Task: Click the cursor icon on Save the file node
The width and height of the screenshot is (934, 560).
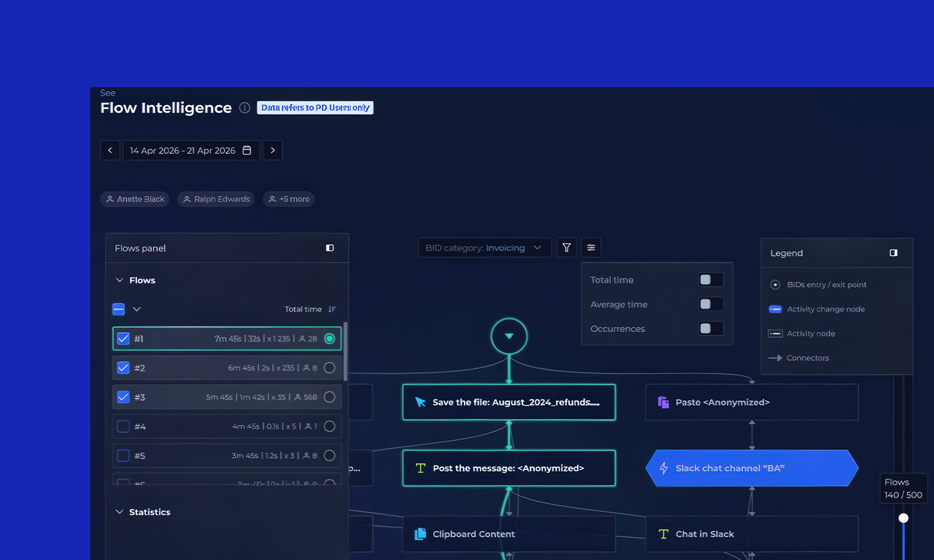Action: (420, 402)
